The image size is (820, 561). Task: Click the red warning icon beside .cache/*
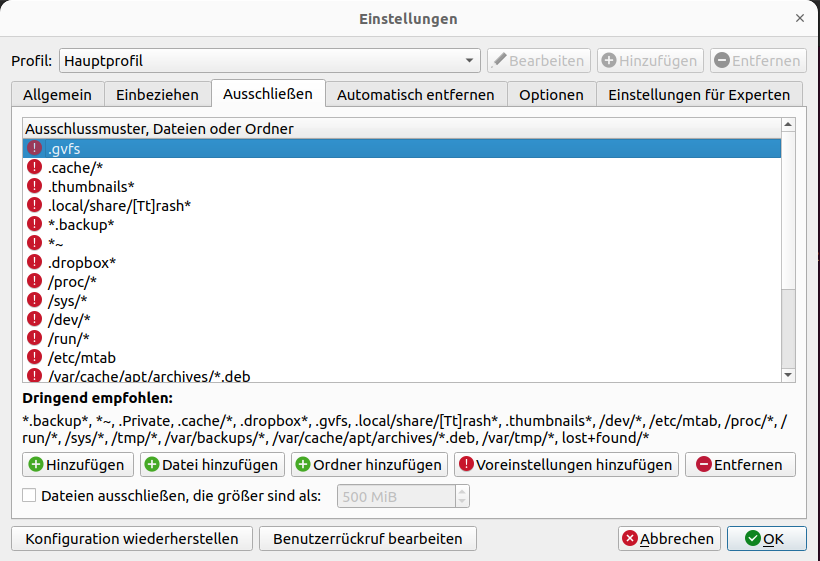[x=35, y=168]
